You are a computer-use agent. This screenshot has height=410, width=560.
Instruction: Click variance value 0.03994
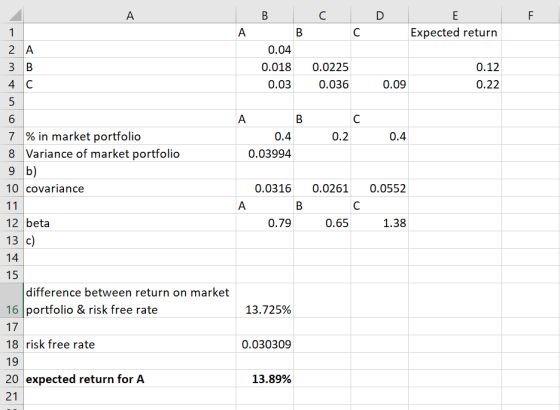265,154
